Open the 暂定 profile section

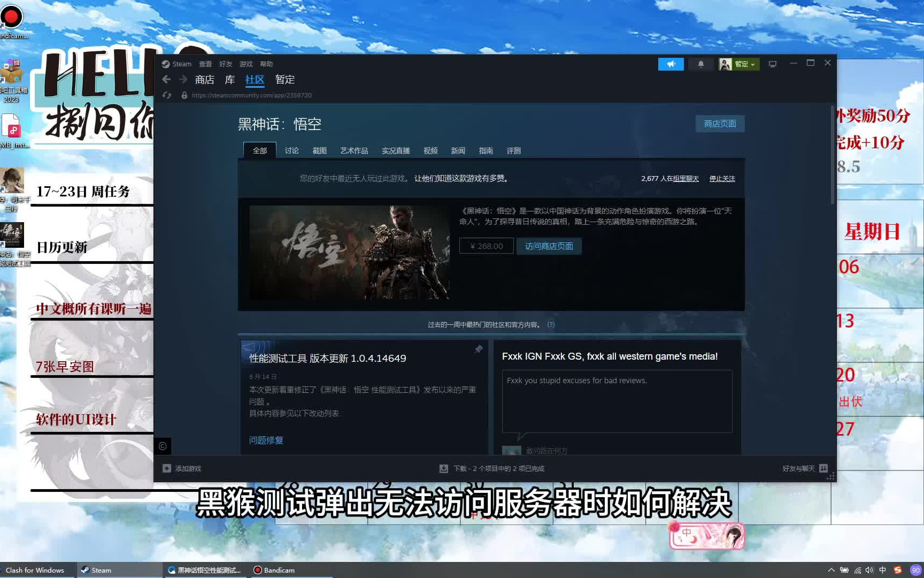pos(285,80)
